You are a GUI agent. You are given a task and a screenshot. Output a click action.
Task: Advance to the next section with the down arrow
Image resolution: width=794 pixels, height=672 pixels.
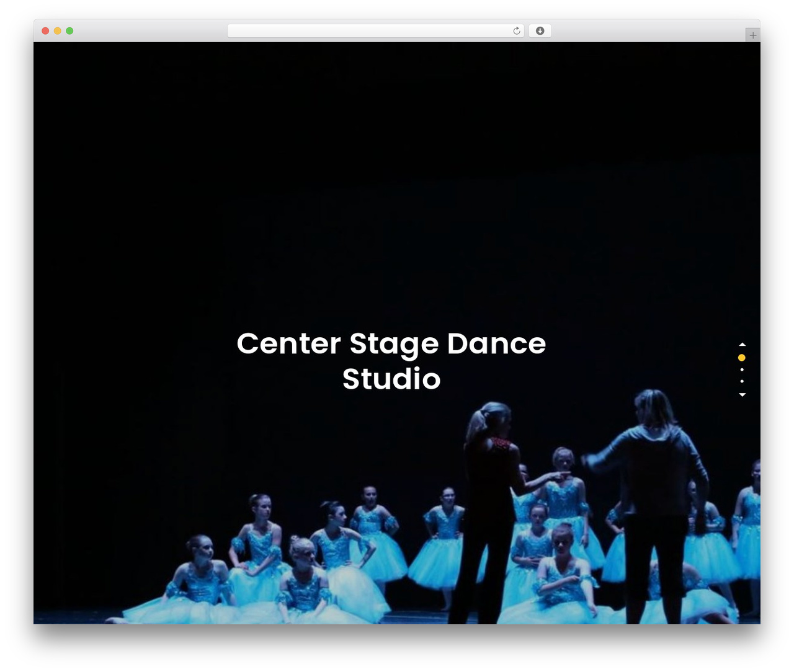tap(742, 395)
